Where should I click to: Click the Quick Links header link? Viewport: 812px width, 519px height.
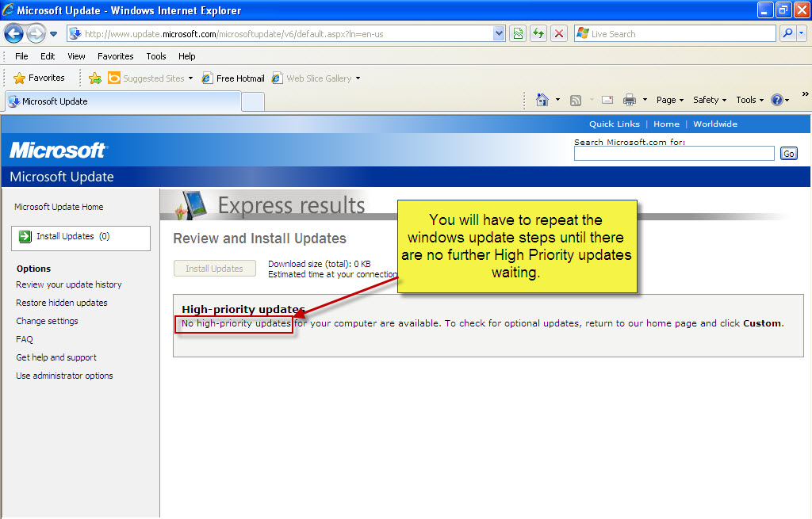coord(615,124)
